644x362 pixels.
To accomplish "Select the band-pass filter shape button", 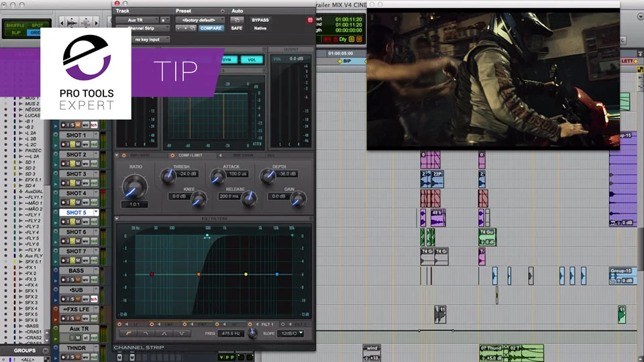I will (x=164, y=334).
